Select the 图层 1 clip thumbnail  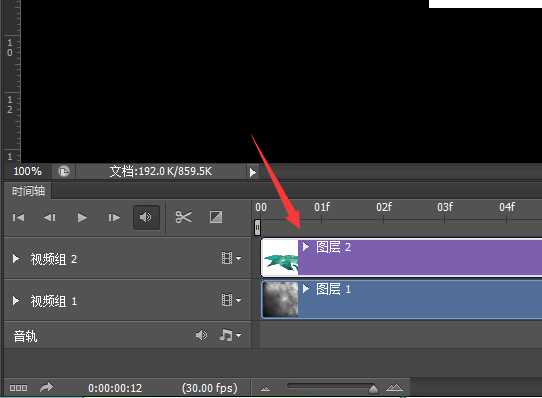(x=280, y=299)
